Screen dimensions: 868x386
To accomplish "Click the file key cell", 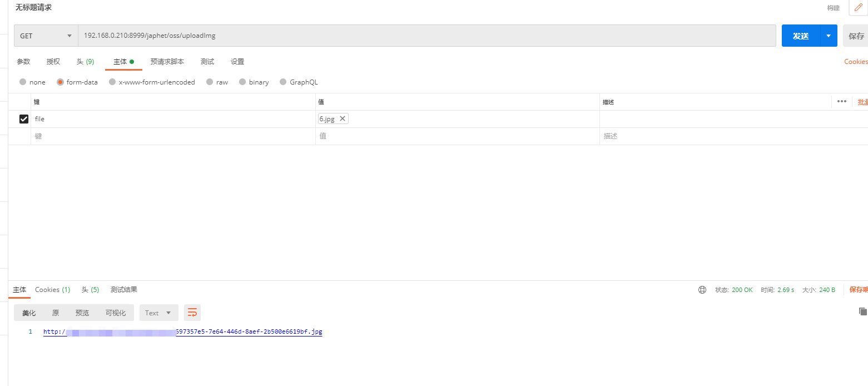I will pyautogui.click(x=173, y=119).
